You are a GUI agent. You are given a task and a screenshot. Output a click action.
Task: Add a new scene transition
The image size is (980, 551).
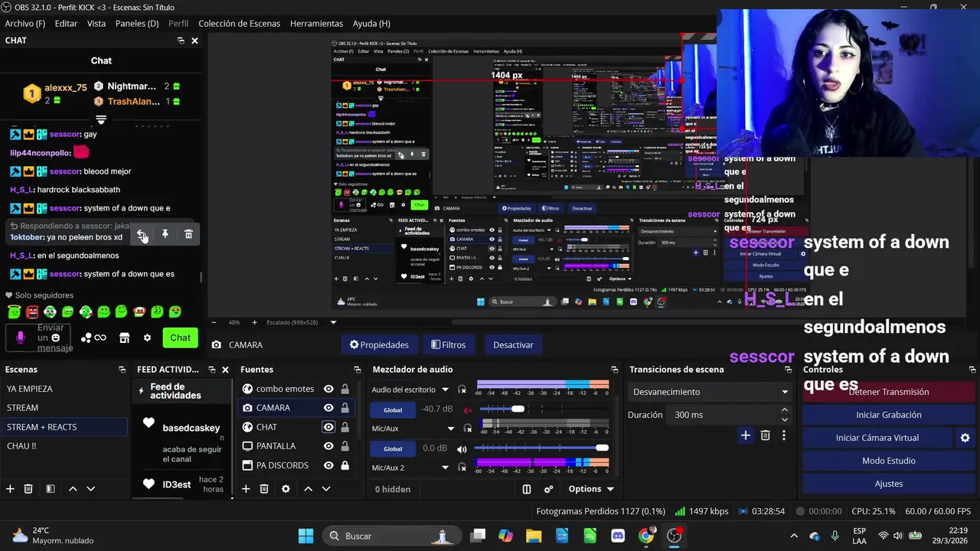point(745,435)
